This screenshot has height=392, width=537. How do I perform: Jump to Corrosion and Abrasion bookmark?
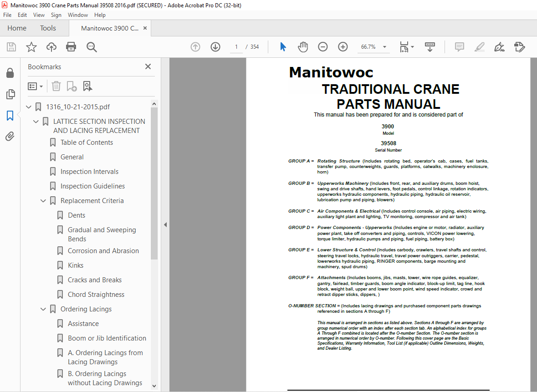(x=103, y=250)
